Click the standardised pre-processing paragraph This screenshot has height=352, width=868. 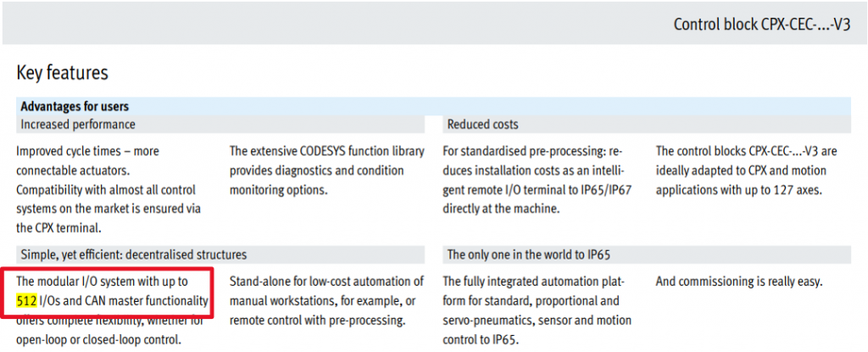537,180
